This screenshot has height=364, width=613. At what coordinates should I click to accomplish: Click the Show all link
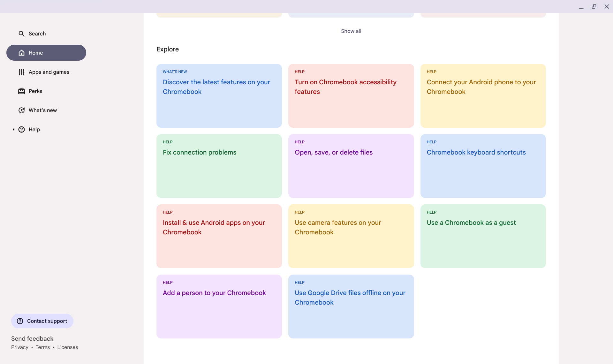[351, 31]
